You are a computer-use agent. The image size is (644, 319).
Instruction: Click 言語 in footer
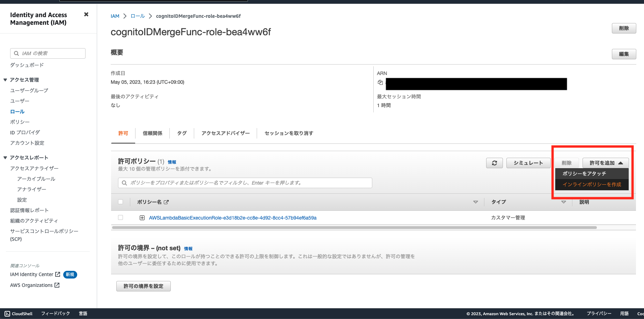(83, 313)
